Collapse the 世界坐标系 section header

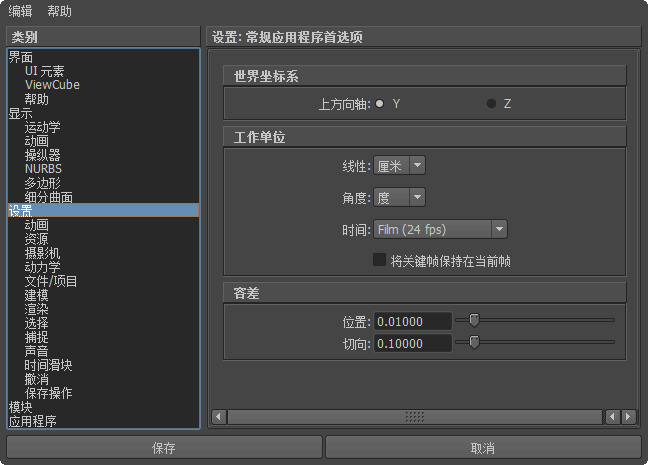click(425, 76)
